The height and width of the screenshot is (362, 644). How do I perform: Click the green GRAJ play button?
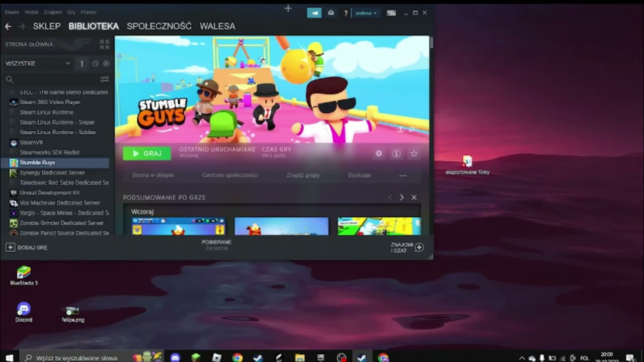click(147, 153)
